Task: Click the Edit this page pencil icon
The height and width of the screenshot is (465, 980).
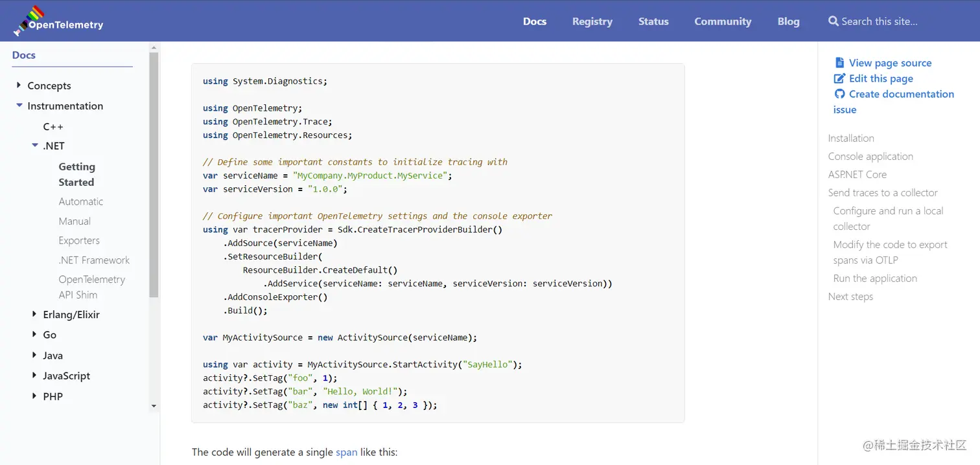Action: tap(839, 78)
